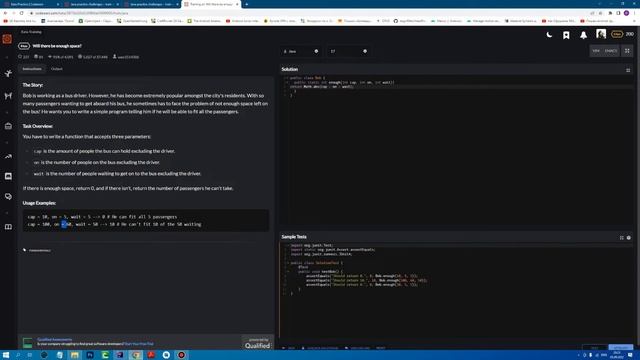Open bookmarks icon in header
This screenshot has height=360, width=640.
566,35
